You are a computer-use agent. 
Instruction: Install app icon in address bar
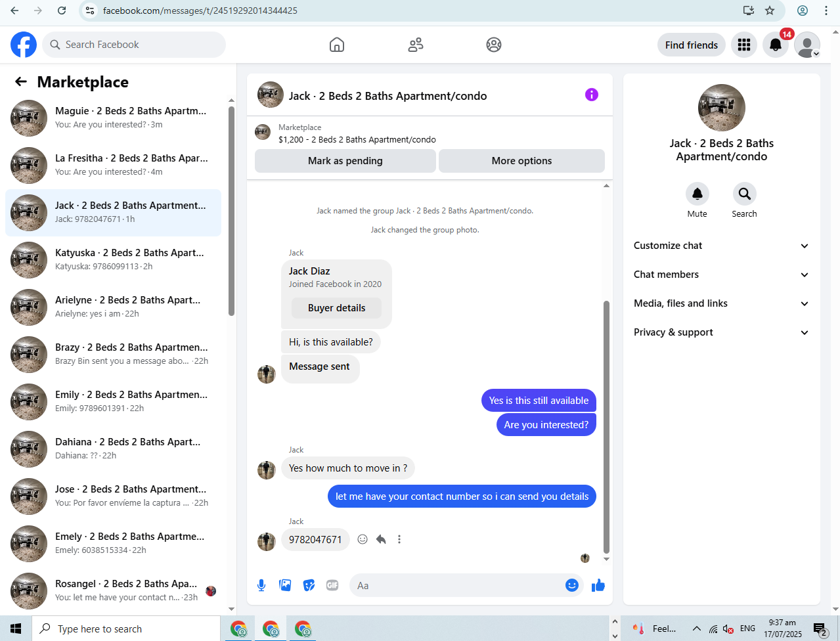click(748, 11)
